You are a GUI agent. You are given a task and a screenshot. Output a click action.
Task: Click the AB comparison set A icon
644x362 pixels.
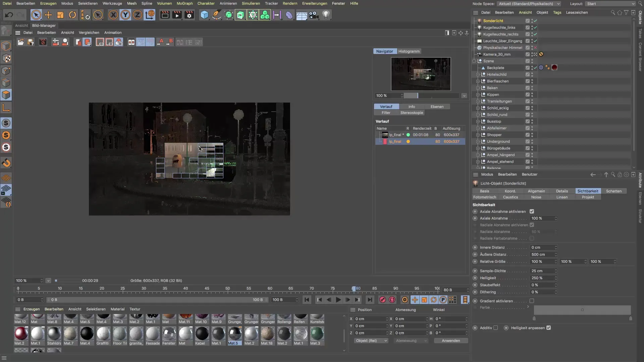(x=161, y=42)
